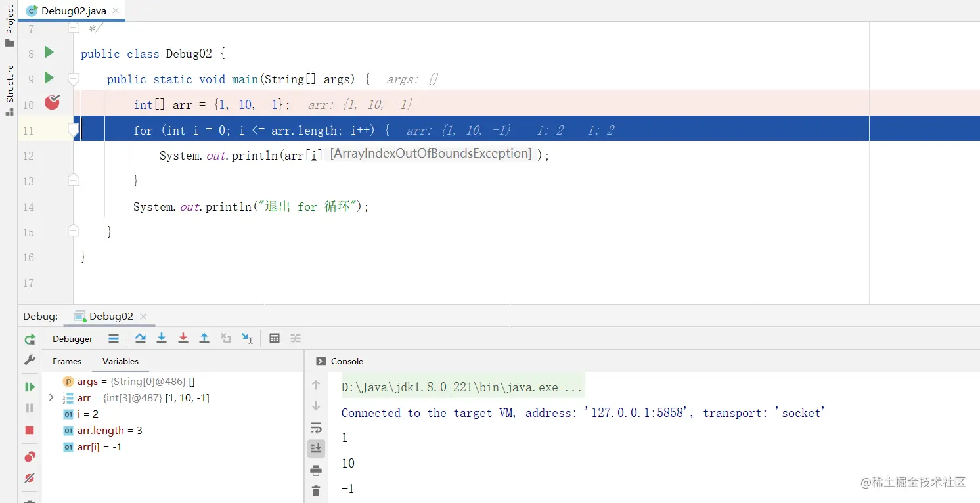The image size is (980, 503).
Task: Select the 'arr[i] = -1' variable row
Action: 172,447
